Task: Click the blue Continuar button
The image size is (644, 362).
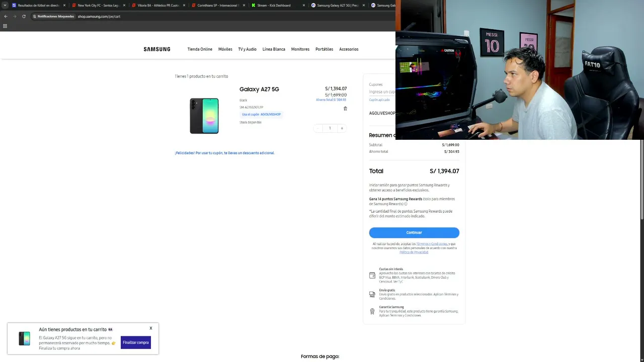Action: 414,233
